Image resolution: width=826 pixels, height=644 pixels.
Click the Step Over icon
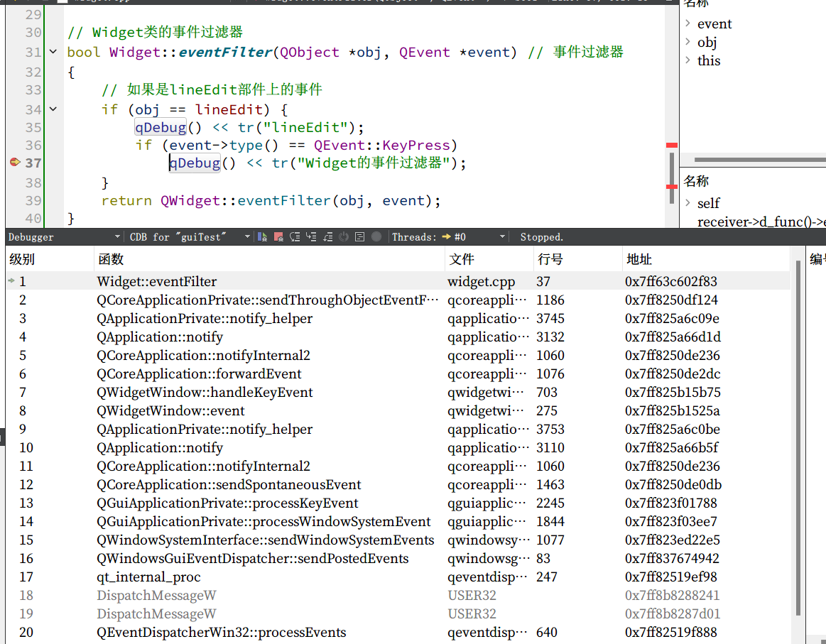[295, 237]
